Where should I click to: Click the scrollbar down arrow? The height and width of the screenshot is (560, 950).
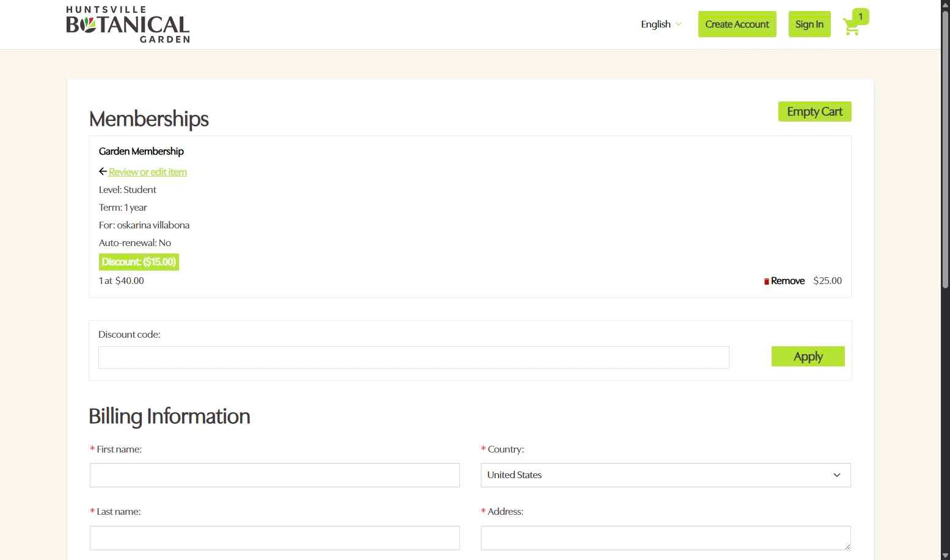tap(945, 555)
